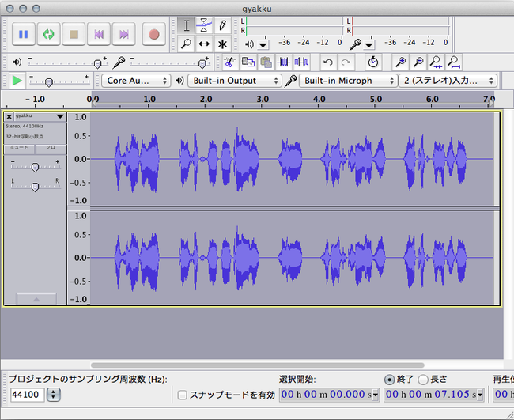Start recording with the red Record button

click(153, 34)
